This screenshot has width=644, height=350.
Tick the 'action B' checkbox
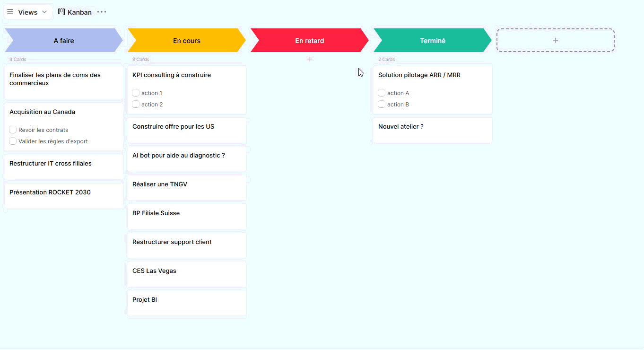[382, 104]
